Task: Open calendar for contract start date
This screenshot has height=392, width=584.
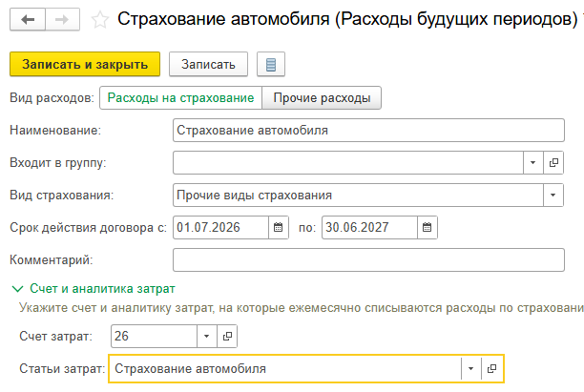Action: pyautogui.click(x=279, y=227)
